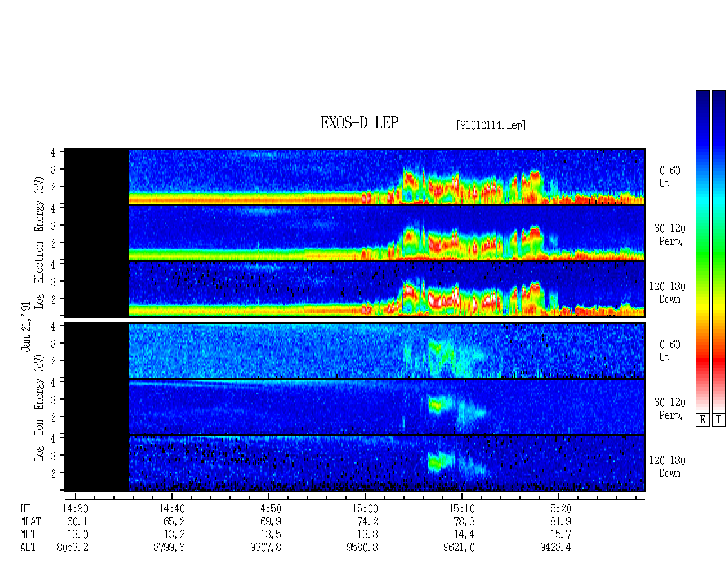The image size is (728, 564).
Task: Click the MLT value 14.4
Action: click(464, 535)
